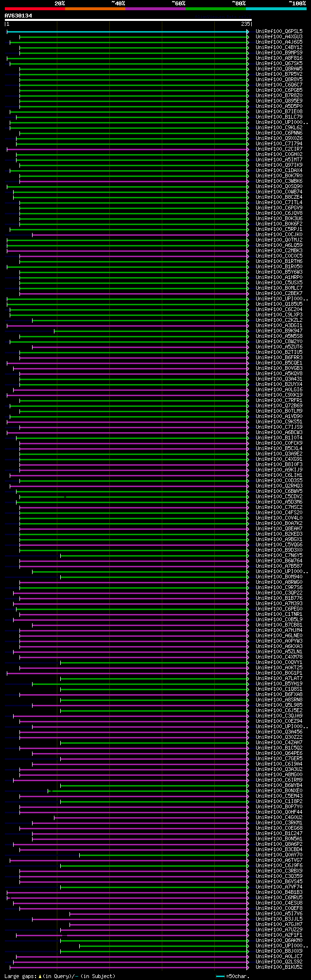Click the UniRef100_B9K947 label
This screenshot has height=980, width=311.
click(279, 331)
